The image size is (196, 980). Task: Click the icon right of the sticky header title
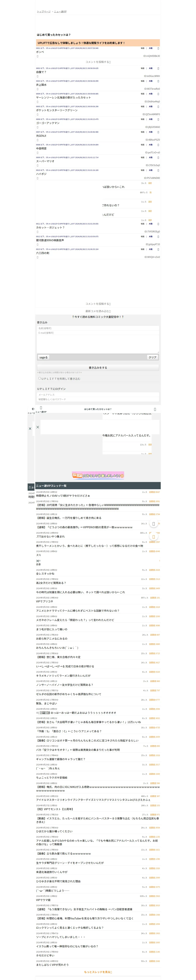[x=155, y=409]
